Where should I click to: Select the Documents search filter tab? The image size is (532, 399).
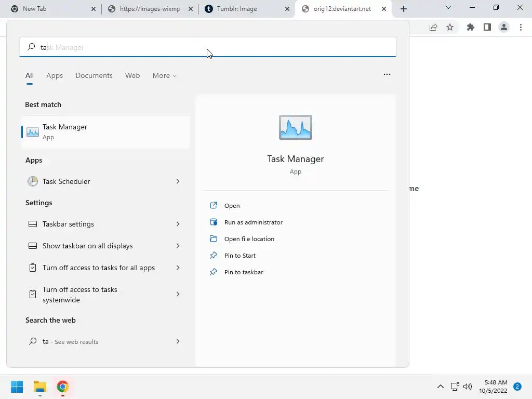pos(94,76)
